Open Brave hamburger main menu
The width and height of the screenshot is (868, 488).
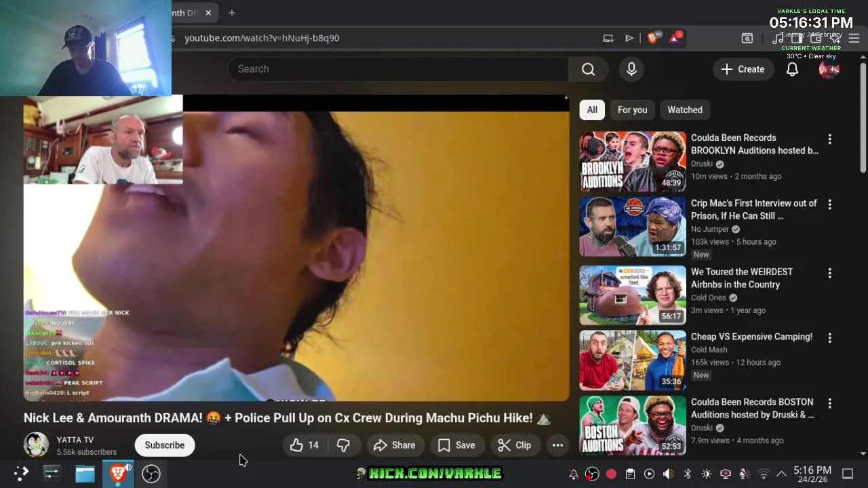click(x=854, y=38)
